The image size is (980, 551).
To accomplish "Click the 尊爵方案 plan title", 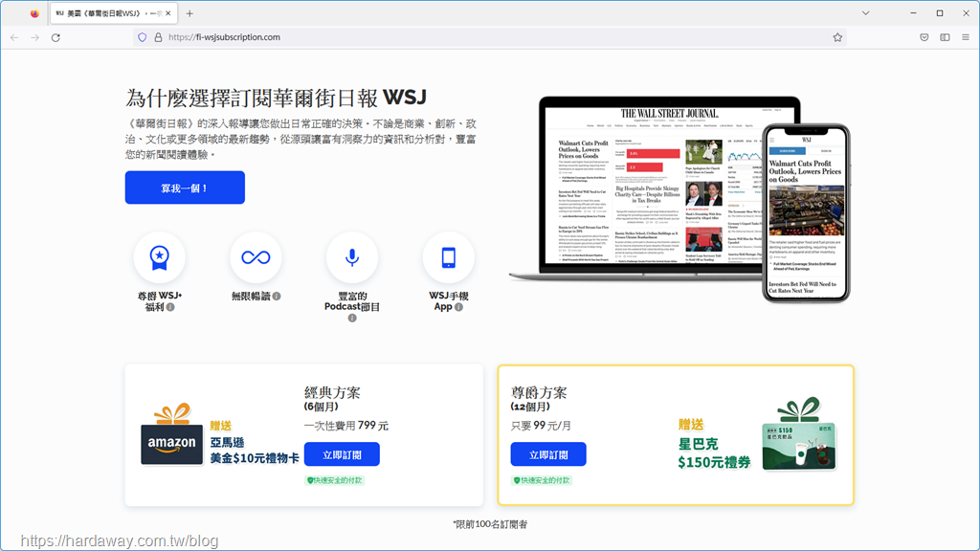I will click(x=539, y=393).
